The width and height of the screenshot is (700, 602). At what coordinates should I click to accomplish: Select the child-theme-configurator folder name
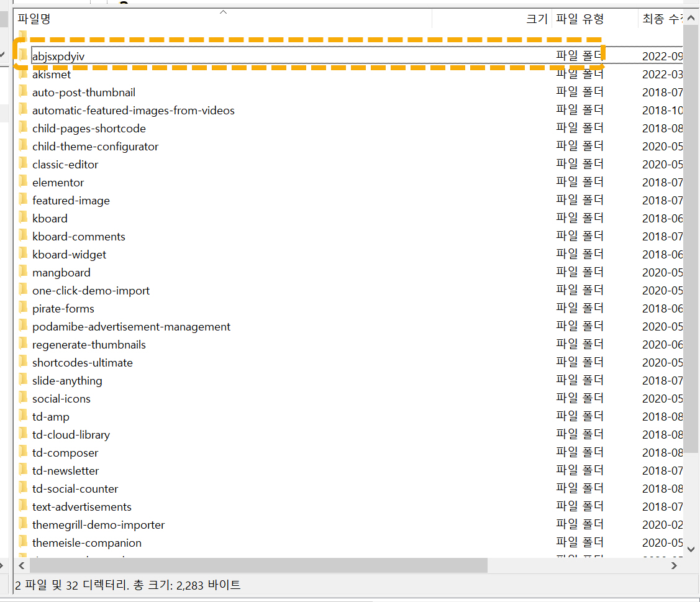tap(95, 147)
